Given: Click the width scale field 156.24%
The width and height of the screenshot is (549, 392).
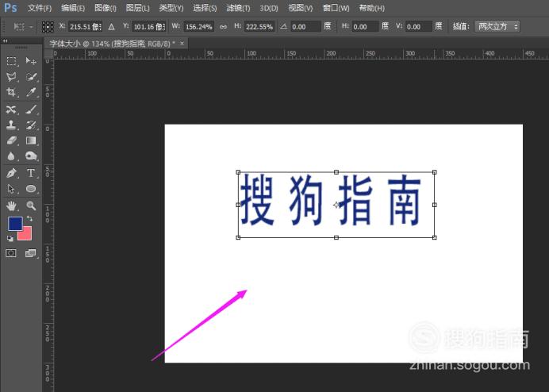Looking at the screenshot, I should tap(199, 27).
